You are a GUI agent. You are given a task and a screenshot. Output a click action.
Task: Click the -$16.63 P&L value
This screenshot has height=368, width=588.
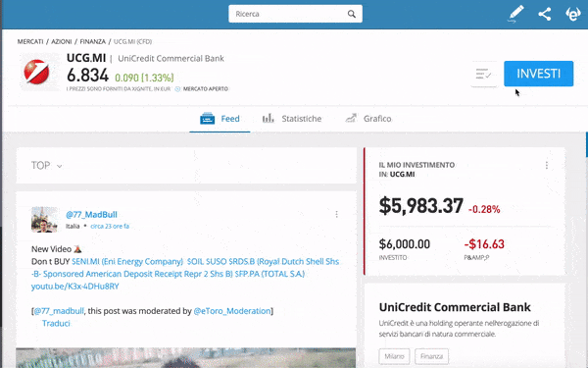point(484,244)
